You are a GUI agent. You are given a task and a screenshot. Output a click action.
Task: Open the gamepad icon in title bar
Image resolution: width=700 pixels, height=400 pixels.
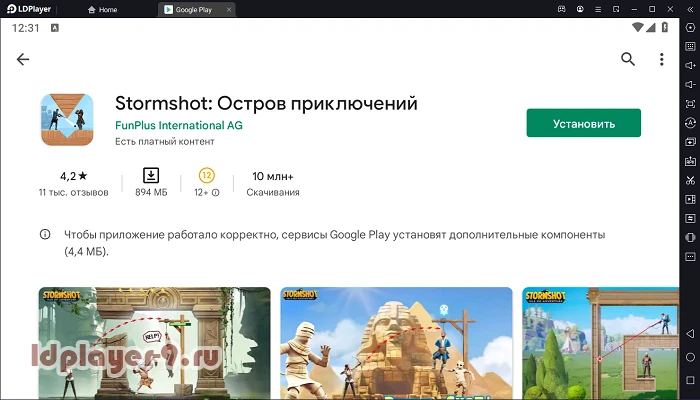tap(562, 9)
